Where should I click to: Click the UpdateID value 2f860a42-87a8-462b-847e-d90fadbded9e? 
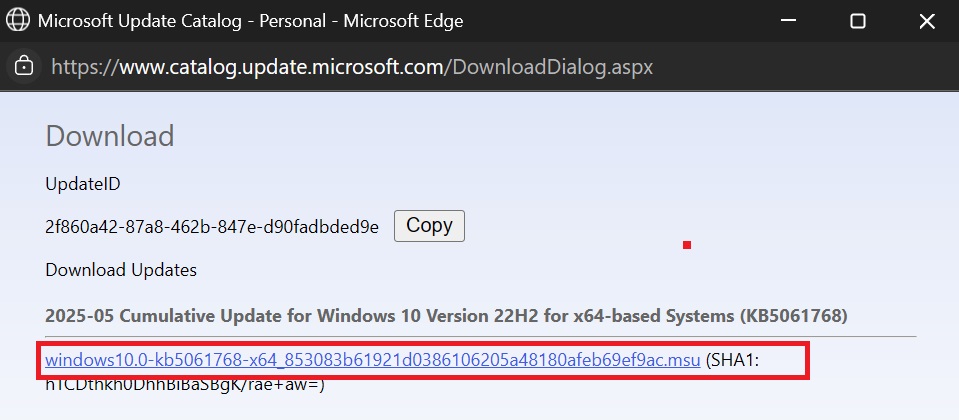(x=212, y=227)
